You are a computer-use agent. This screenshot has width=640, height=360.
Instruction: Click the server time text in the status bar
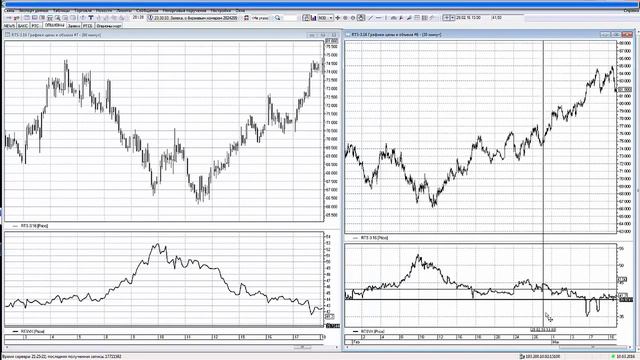click(62, 357)
